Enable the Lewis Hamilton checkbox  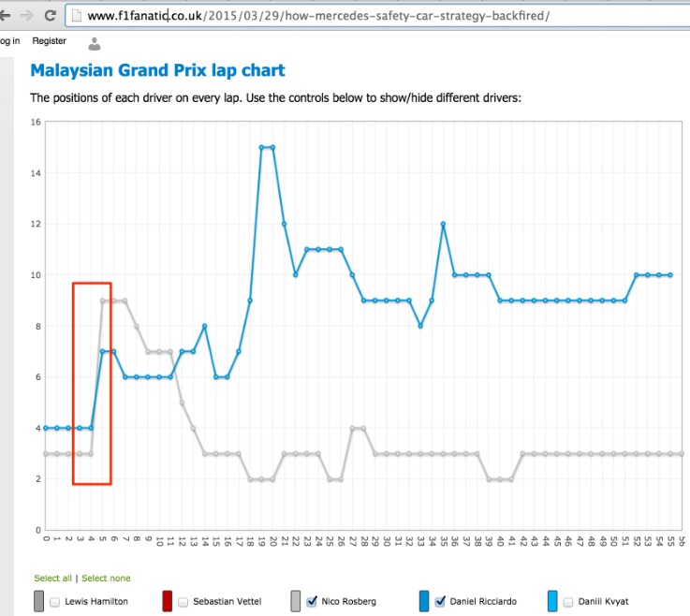(54, 601)
